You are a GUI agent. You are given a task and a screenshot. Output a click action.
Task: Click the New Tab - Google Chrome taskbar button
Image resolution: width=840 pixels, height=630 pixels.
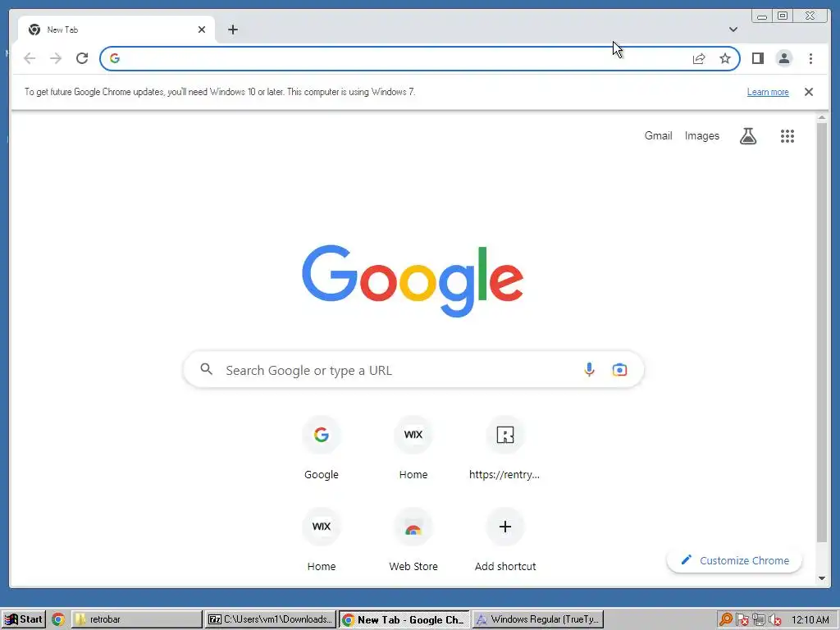click(404, 619)
